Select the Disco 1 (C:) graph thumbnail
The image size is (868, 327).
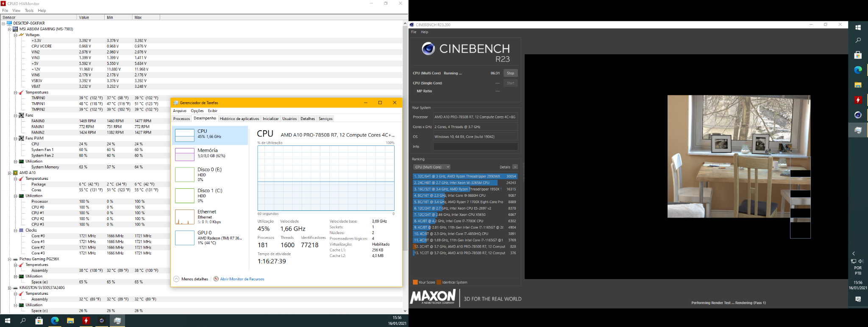click(185, 196)
